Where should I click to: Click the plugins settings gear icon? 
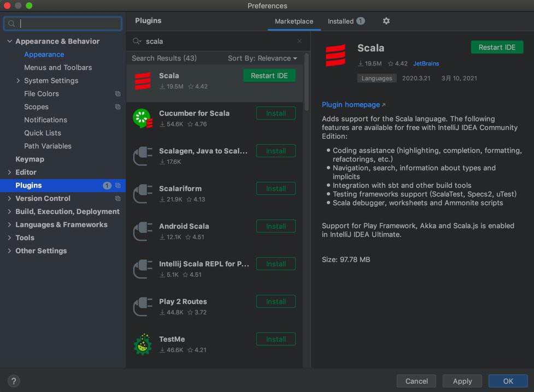click(x=386, y=21)
